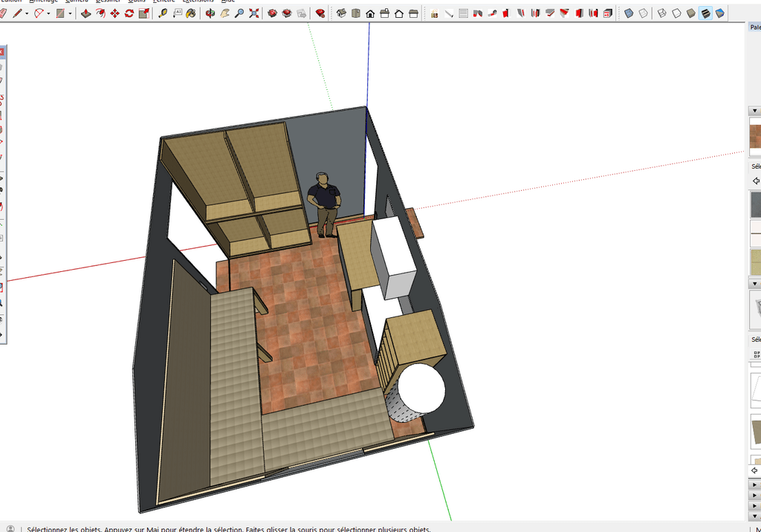761x532 pixels.
Task: Enable Monochrome face style
Action: tap(719, 13)
